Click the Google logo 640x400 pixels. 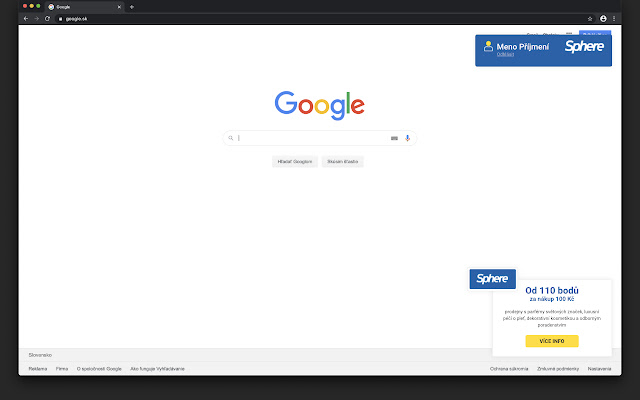coord(320,105)
